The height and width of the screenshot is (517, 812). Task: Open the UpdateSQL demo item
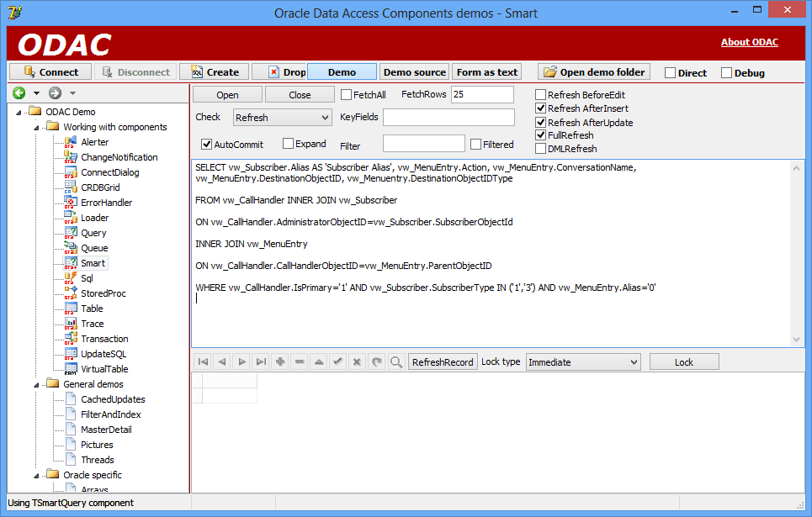[x=103, y=354]
